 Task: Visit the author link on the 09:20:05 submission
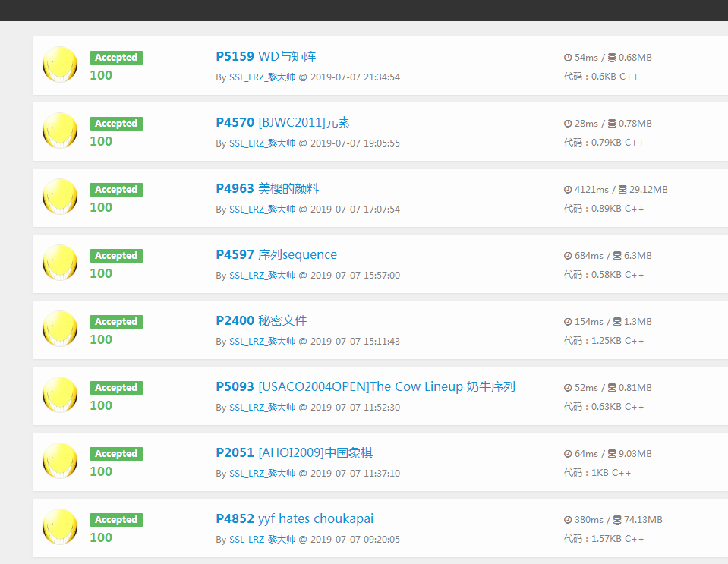tap(263, 540)
